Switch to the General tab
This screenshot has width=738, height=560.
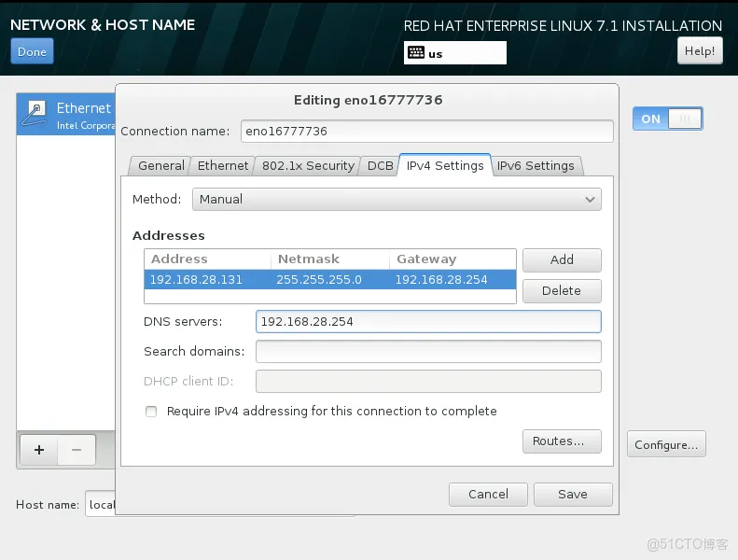(x=161, y=166)
